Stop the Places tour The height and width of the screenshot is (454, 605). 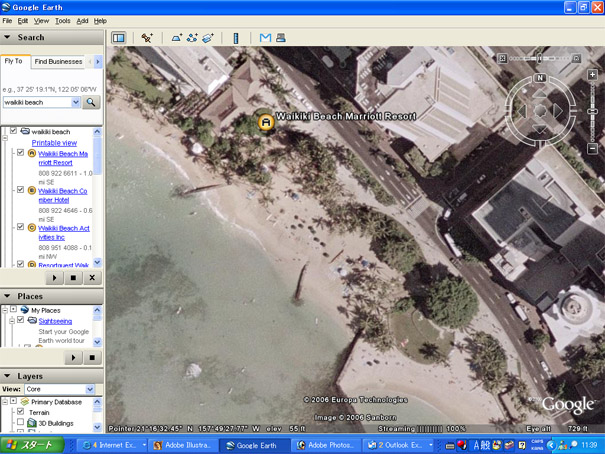tap(92, 358)
